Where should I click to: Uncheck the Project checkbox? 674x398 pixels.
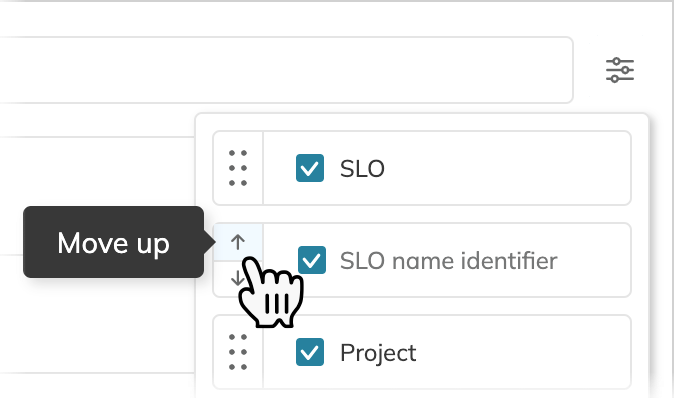310,352
